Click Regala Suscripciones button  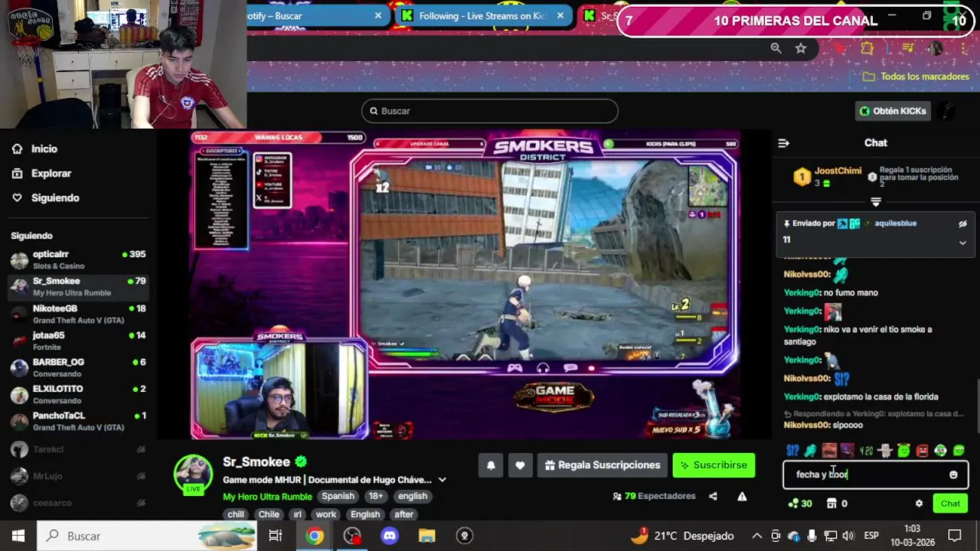coord(603,465)
